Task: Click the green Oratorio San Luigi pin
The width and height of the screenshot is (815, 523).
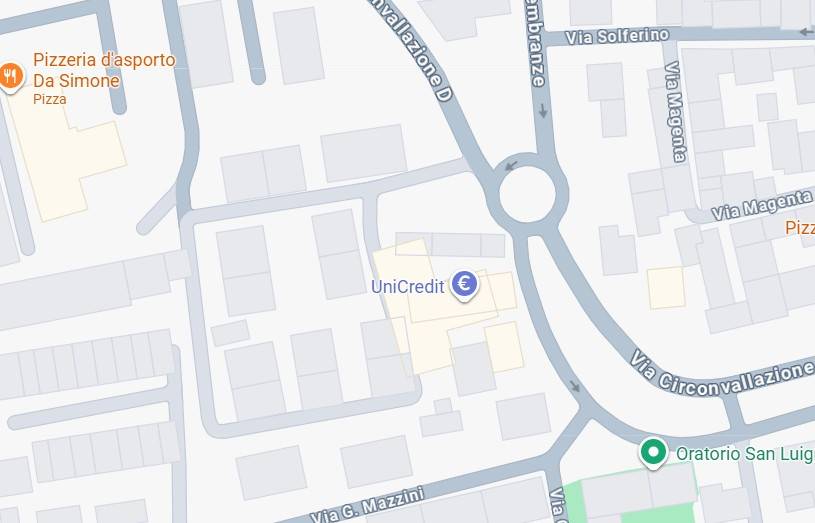Action: pos(653,453)
